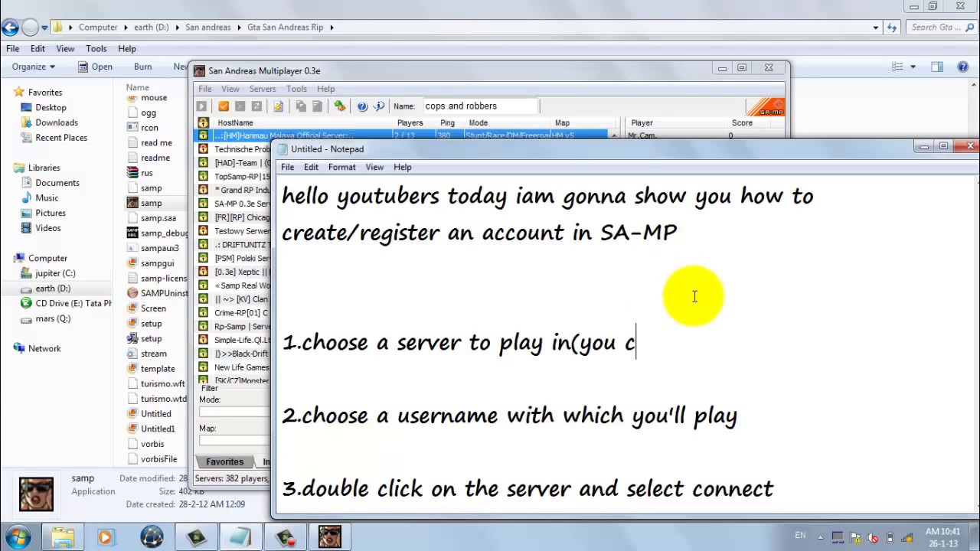
Task: Open the Tools menu in SA-MP
Action: tap(296, 89)
